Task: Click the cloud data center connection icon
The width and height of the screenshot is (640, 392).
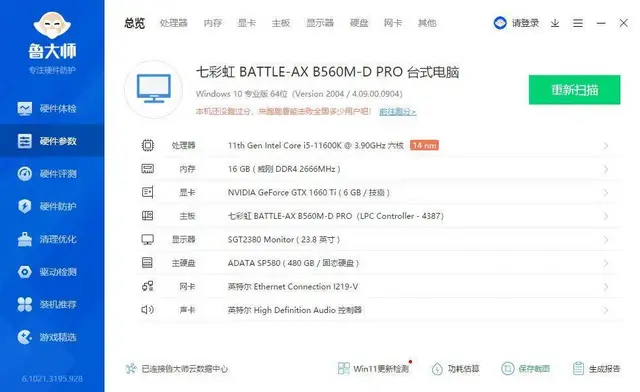Action: (x=131, y=369)
